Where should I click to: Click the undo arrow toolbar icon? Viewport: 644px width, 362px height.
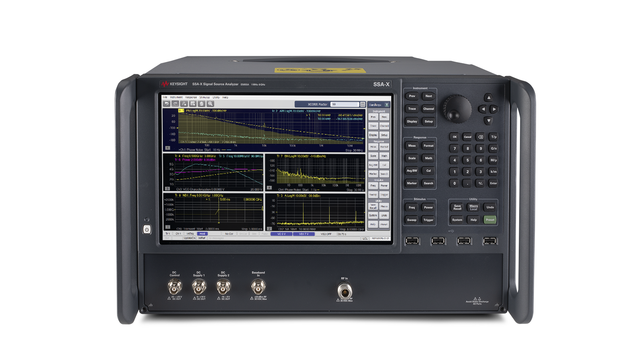(167, 104)
